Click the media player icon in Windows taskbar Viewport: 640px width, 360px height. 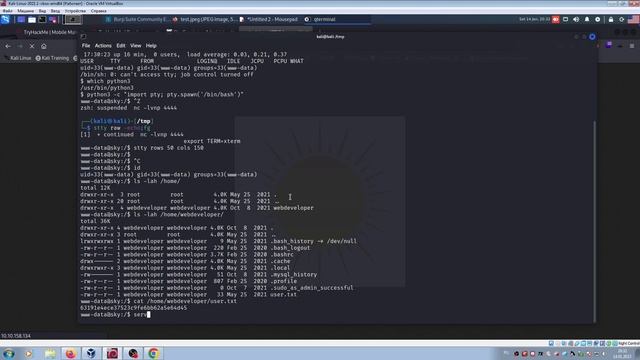pyautogui.click(x=29, y=353)
